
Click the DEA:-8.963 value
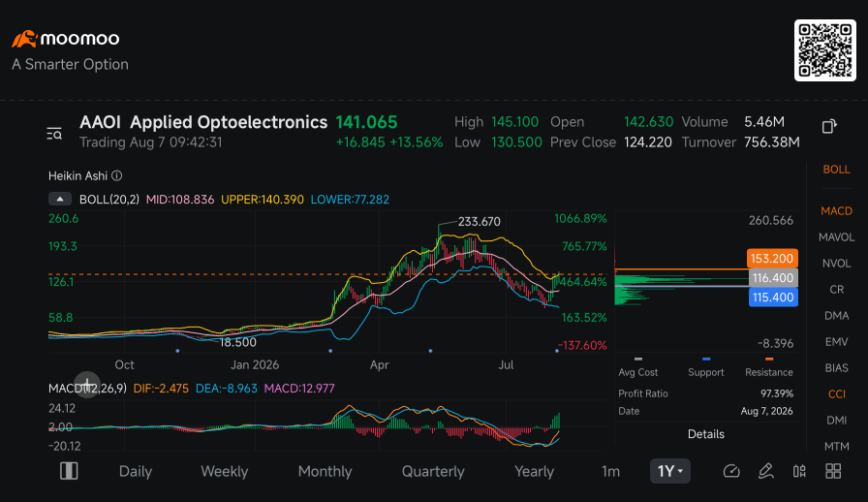click(227, 389)
